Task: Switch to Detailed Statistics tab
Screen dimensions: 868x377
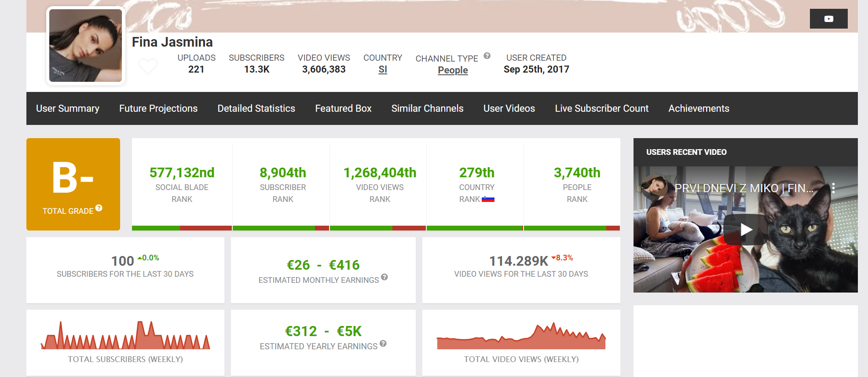Action: pyautogui.click(x=256, y=108)
